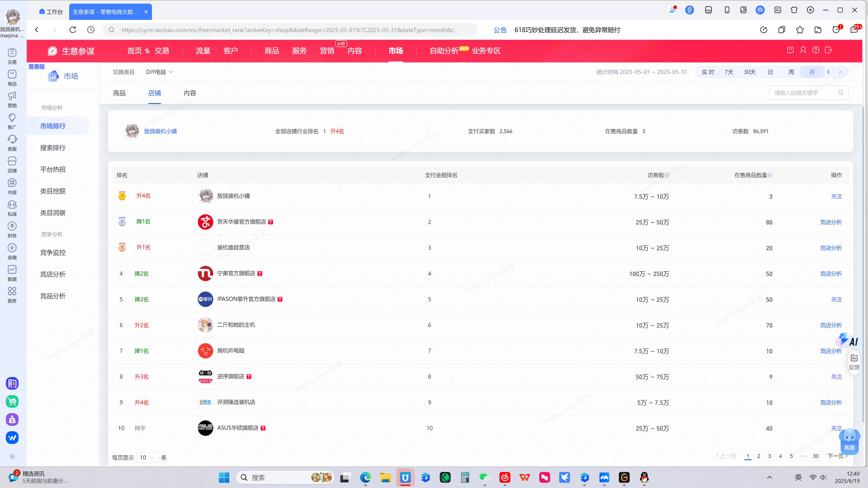
Task: Open the AI assistant floating icon
Action: coord(849,340)
